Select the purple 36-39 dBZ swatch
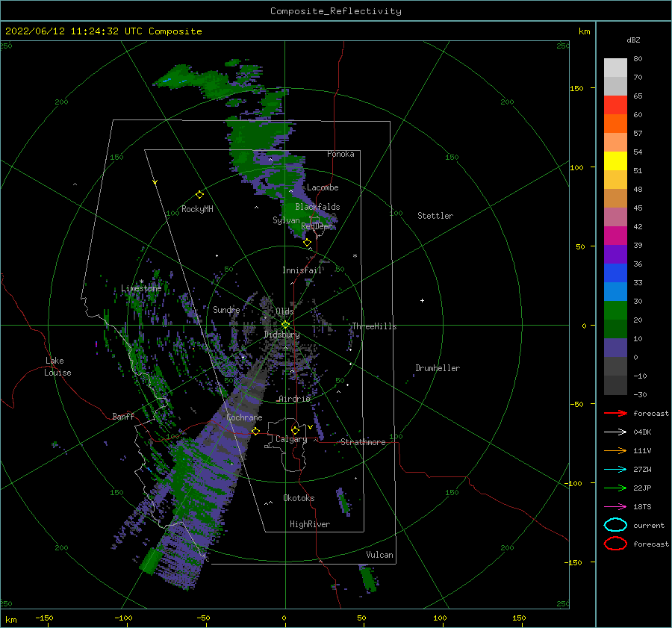 [615, 255]
